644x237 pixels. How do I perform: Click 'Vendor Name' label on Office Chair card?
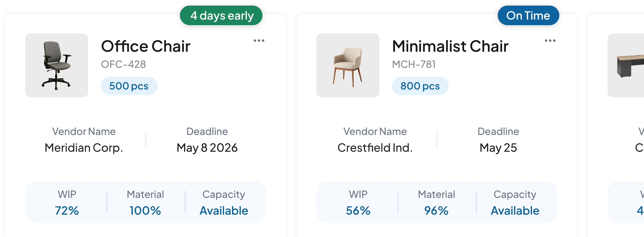(x=84, y=131)
